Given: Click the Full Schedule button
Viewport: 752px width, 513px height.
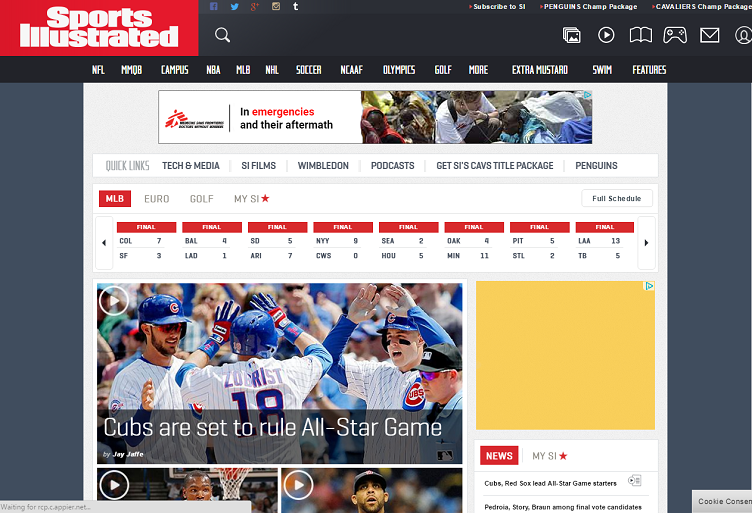Looking at the screenshot, I should click(x=617, y=198).
